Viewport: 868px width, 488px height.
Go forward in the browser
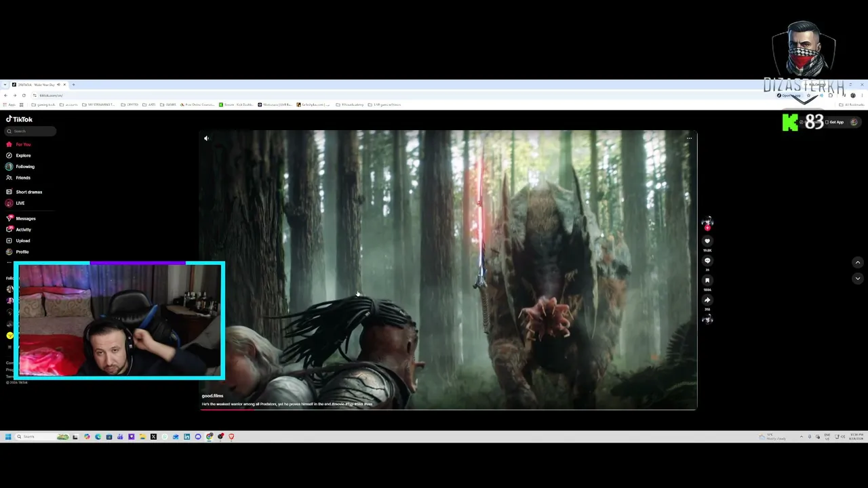(14, 96)
